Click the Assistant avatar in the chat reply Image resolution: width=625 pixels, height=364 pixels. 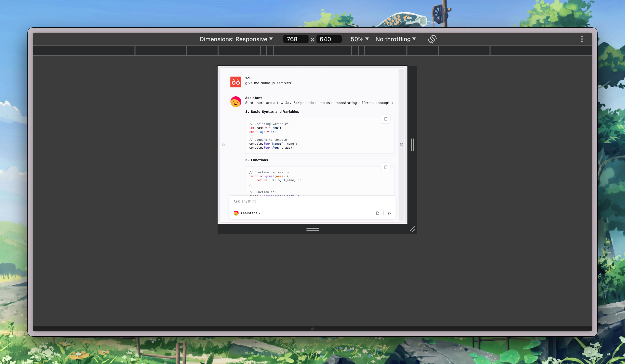[x=236, y=102]
